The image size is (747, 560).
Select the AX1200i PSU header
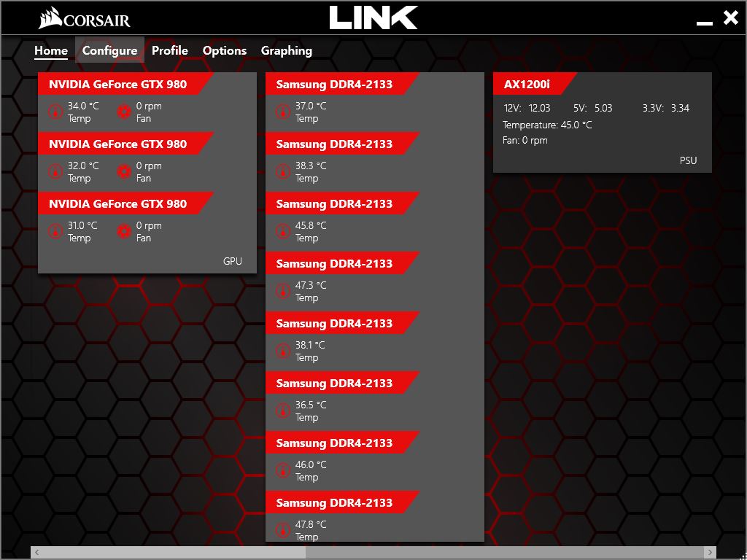[527, 84]
